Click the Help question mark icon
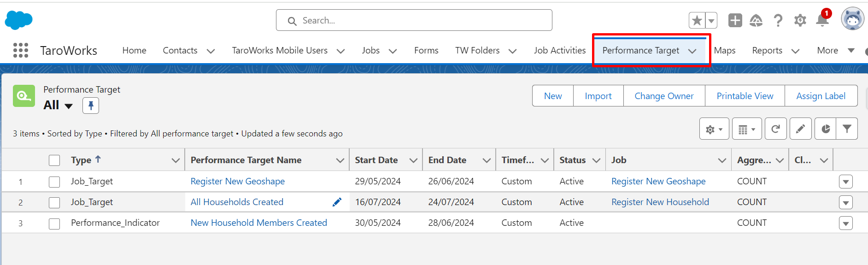The height and width of the screenshot is (265, 868). point(778,20)
